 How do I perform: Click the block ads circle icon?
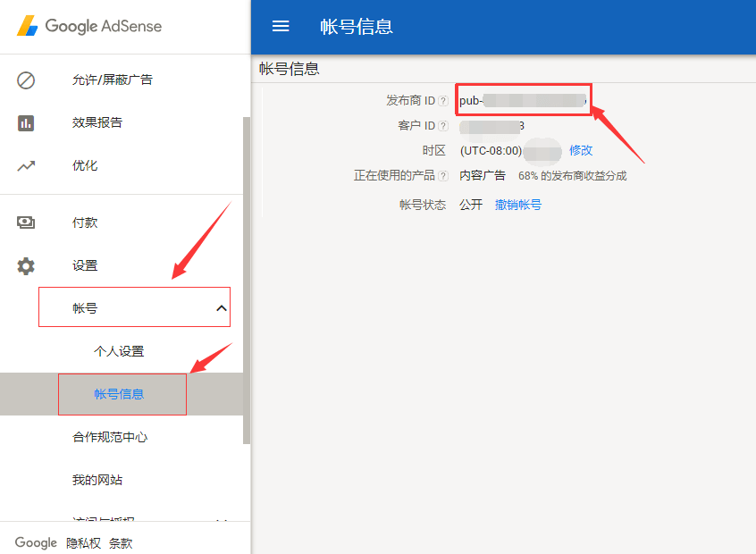click(x=26, y=80)
